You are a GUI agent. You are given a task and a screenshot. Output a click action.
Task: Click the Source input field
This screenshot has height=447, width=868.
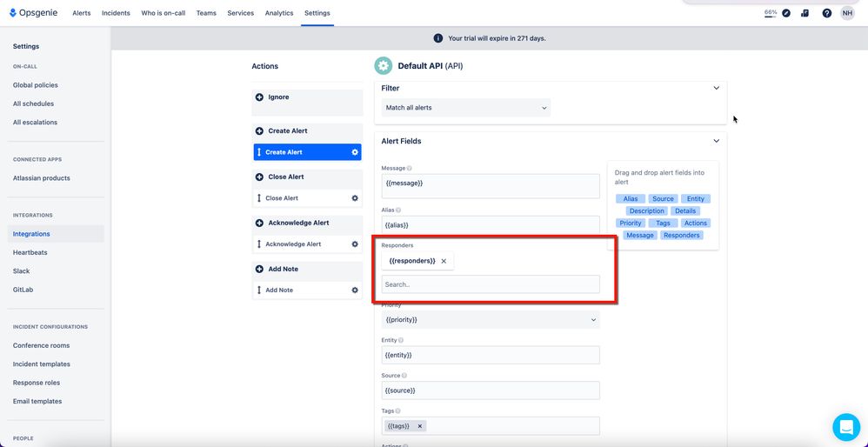tap(491, 390)
